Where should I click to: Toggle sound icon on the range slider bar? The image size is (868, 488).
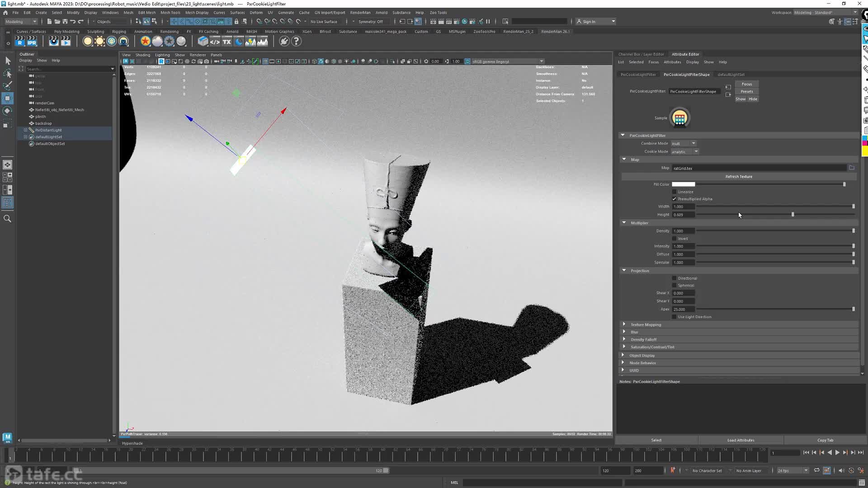coord(841,471)
